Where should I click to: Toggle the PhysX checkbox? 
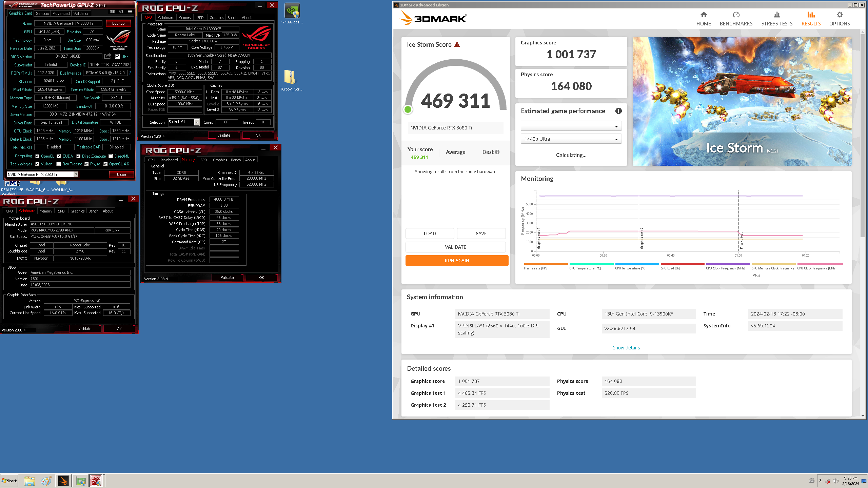coord(86,164)
